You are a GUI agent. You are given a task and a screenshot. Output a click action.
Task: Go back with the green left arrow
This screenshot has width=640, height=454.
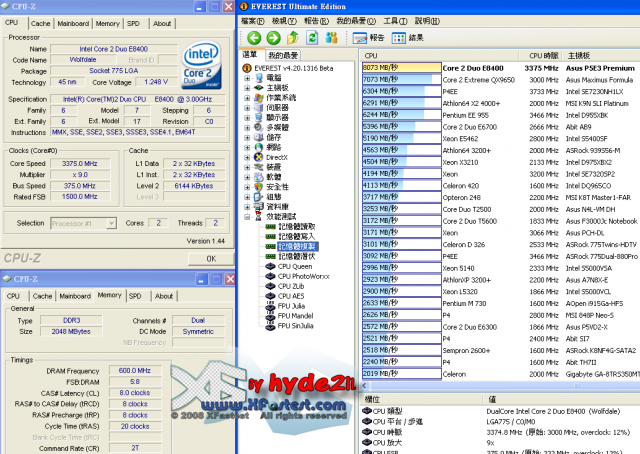tap(254, 38)
